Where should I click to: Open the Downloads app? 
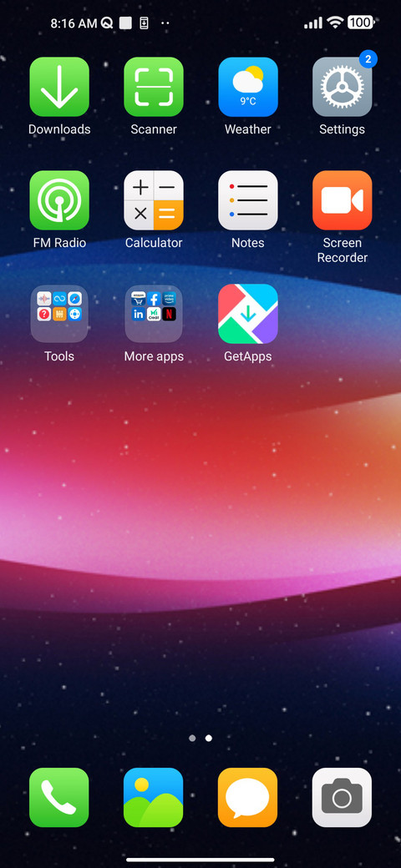(59, 87)
